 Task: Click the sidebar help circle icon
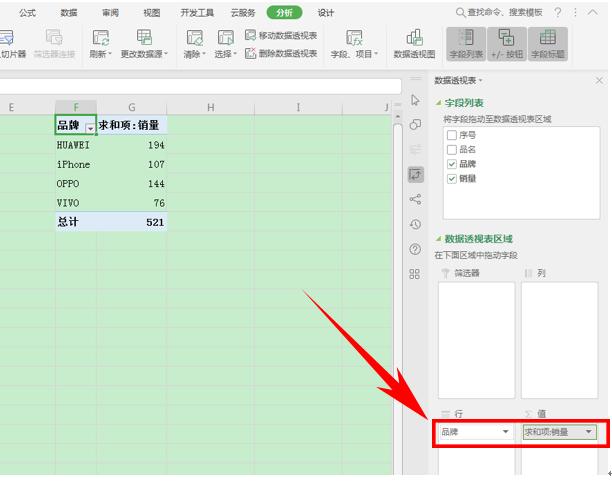click(x=415, y=249)
